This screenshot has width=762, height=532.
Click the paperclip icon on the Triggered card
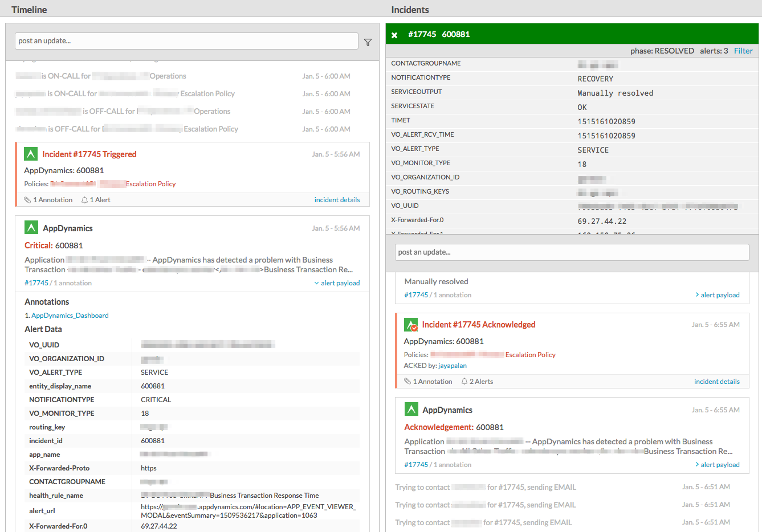click(27, 200)
